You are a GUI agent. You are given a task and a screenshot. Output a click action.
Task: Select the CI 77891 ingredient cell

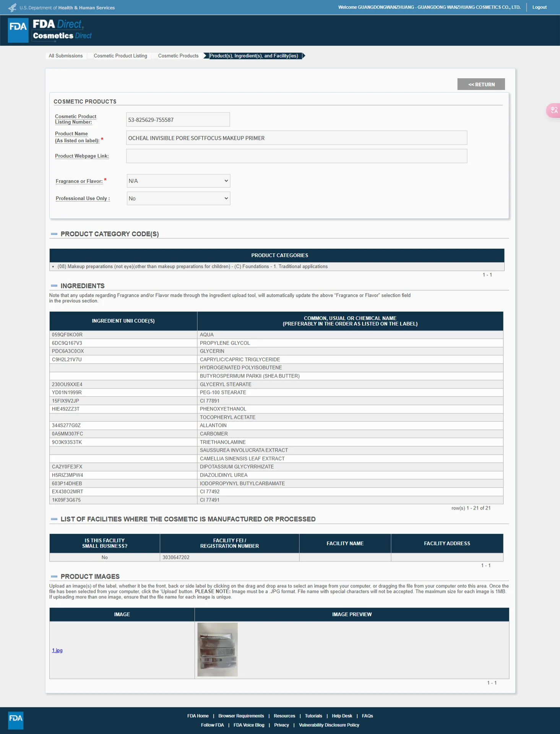350,401
